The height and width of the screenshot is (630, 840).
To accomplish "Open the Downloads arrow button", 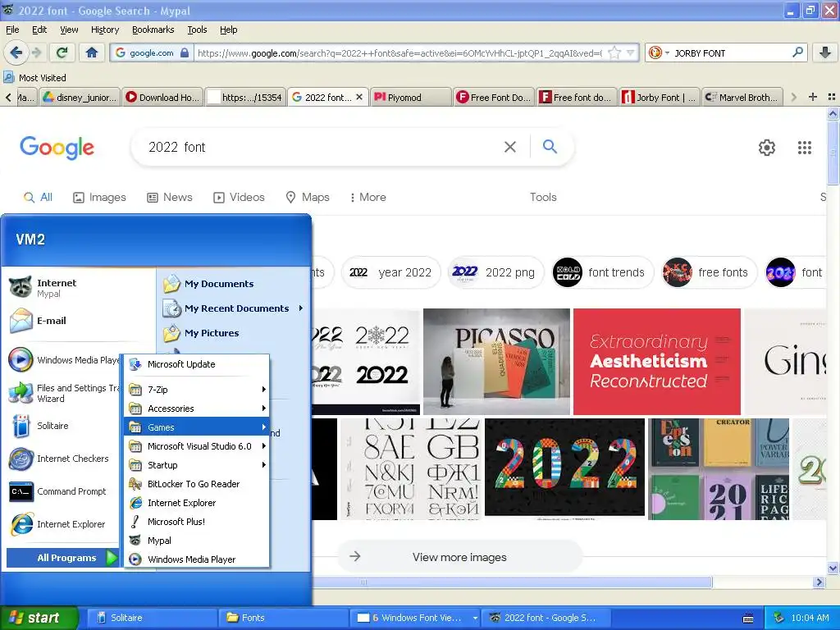I will tap(825, 52).
